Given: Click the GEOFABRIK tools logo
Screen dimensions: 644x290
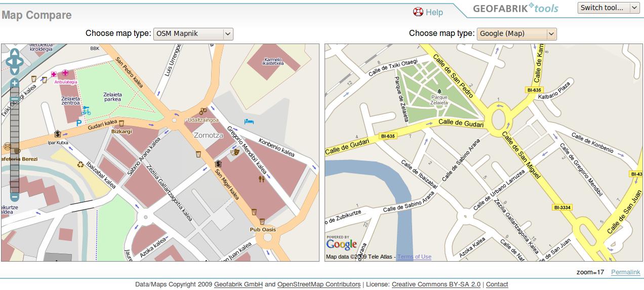Looking at the screenshot, I should (x=515, y=8).
